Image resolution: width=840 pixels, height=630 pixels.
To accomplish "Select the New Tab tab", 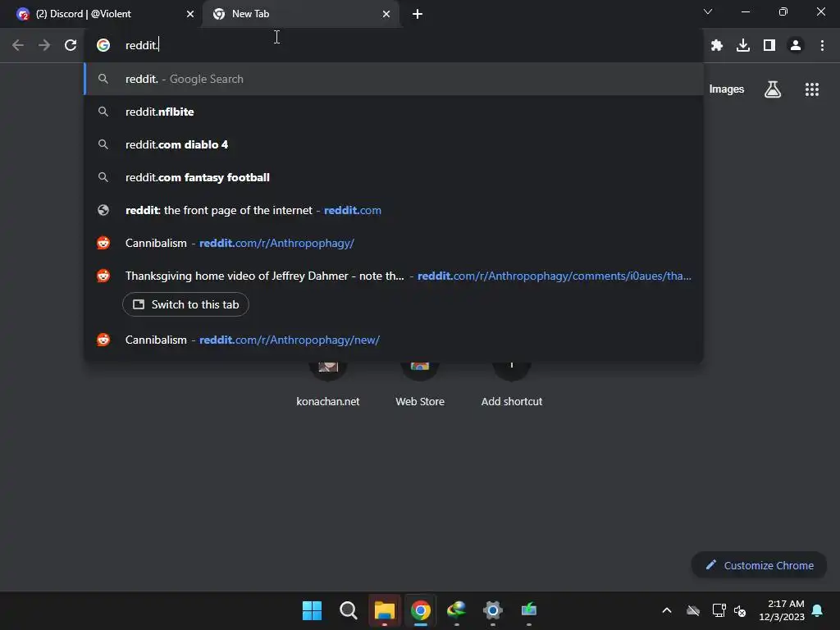I will [300, 14].
